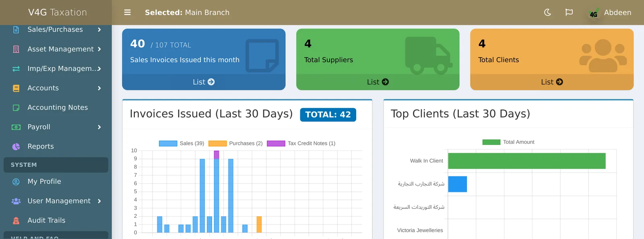Click the SYSTEM section header
The height and width of the screenshot is (239, 644).
pos(56,165)
